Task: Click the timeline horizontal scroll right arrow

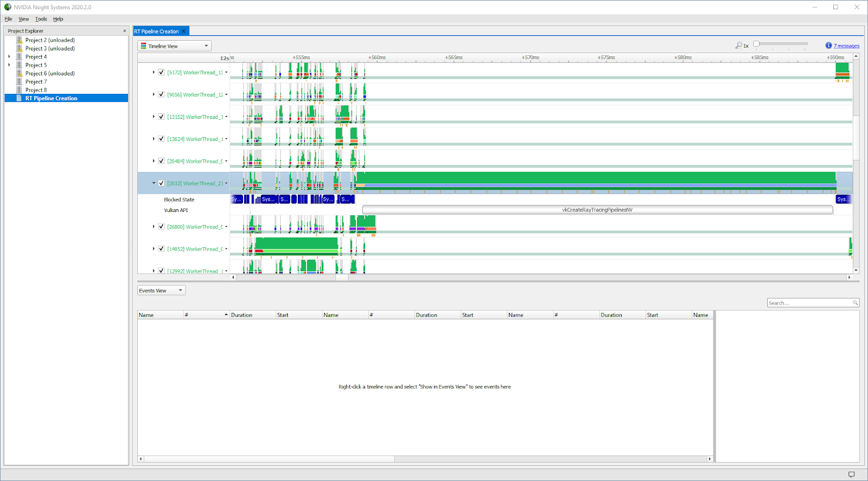Action: coord(850,277)
